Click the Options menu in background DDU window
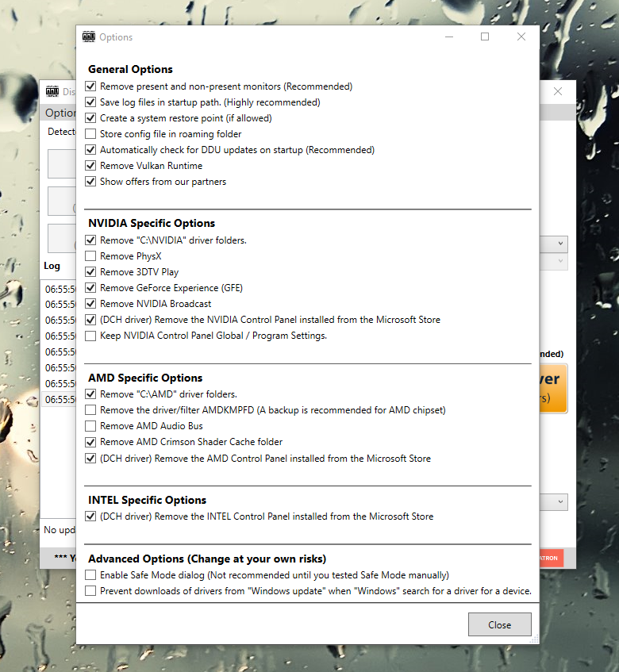Viewport: 619px width, 672px height. click(x=60, y=113)
